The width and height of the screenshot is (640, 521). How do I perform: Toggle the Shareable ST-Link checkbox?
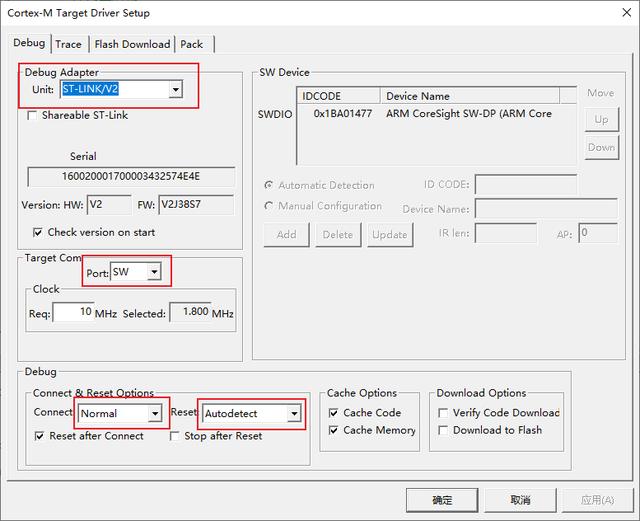click(x=32, y=115)
